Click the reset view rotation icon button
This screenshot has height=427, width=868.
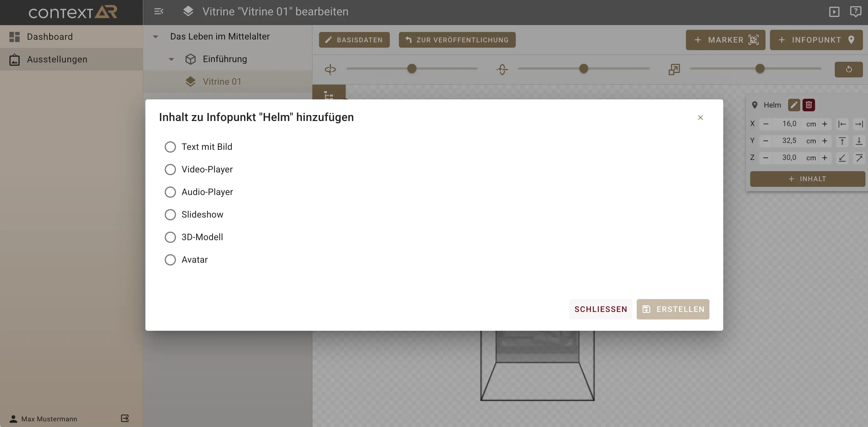(849, 69)
